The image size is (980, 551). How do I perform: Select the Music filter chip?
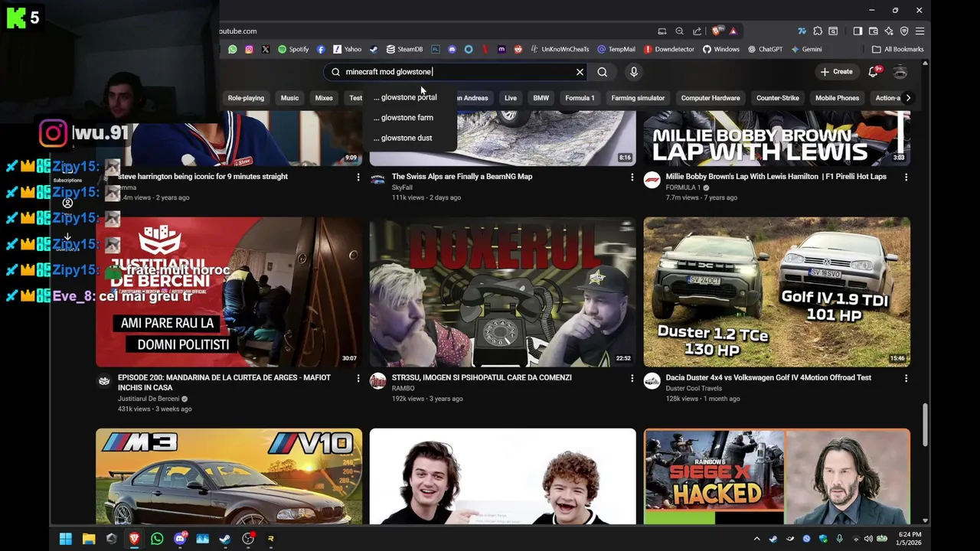(289, 98)
